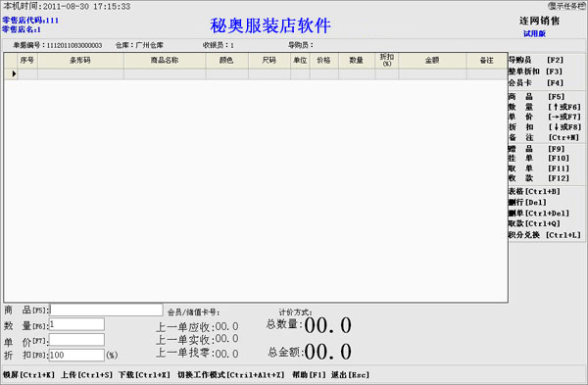This screenshot has height=385, width=588.
Task: Choose 赠品 [F9] gift option
Action: 536,149
